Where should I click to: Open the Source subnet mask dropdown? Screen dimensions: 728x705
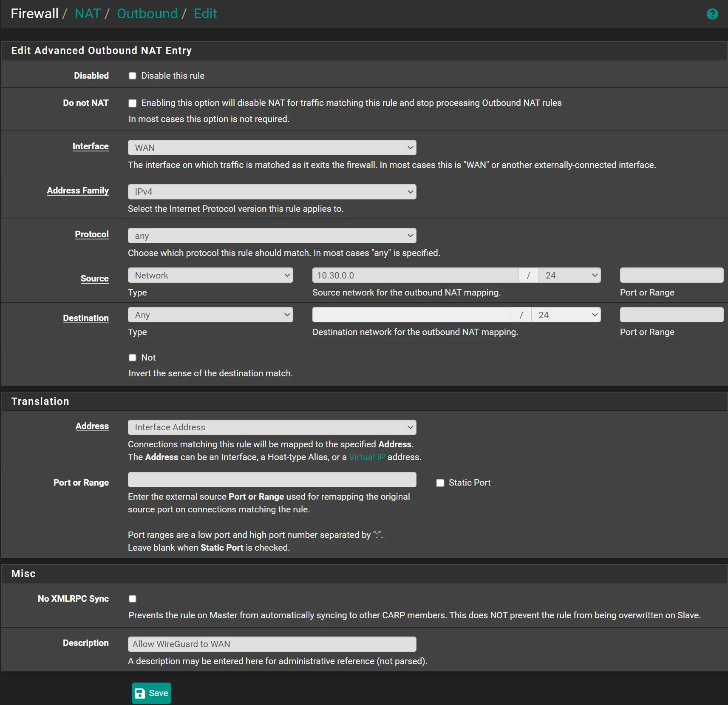569,275
